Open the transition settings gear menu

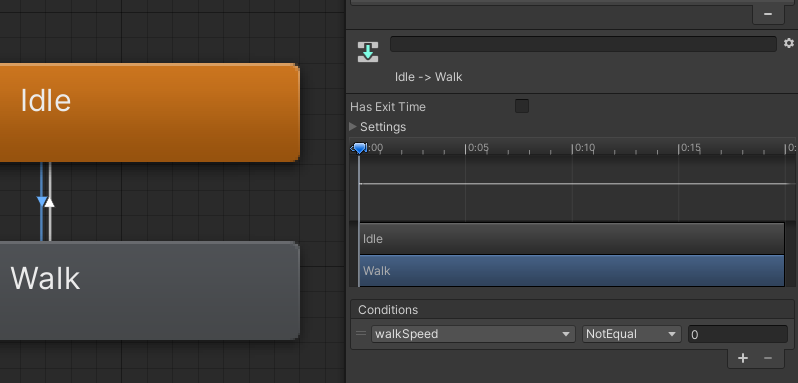[788, 43]
